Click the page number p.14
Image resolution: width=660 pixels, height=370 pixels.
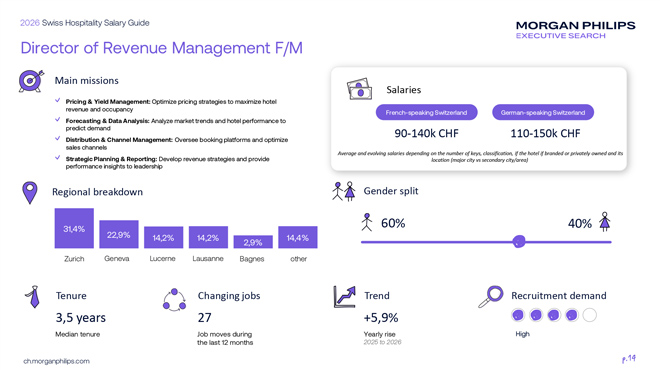[629, 359]
